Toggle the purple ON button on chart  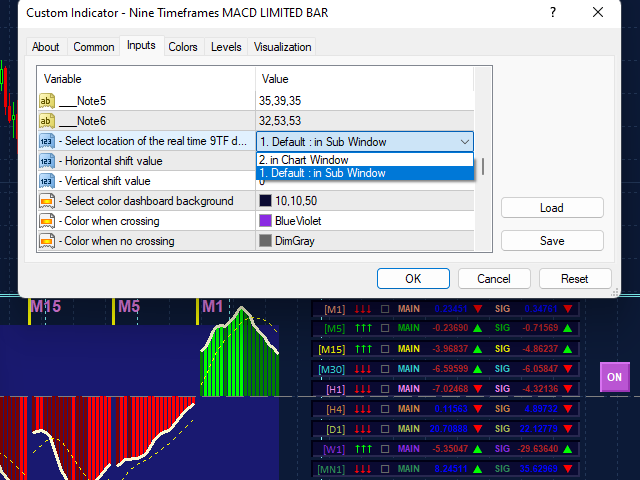(x=614, y=377)
